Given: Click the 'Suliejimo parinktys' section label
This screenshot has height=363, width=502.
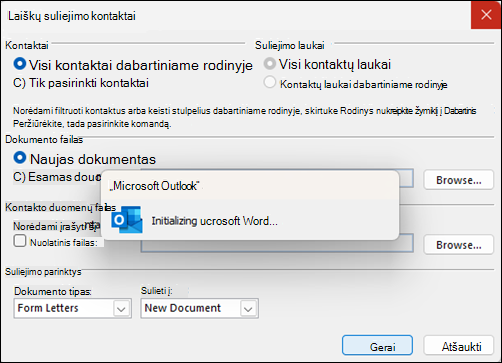Looking at the screenshot, I should (43, 272).
